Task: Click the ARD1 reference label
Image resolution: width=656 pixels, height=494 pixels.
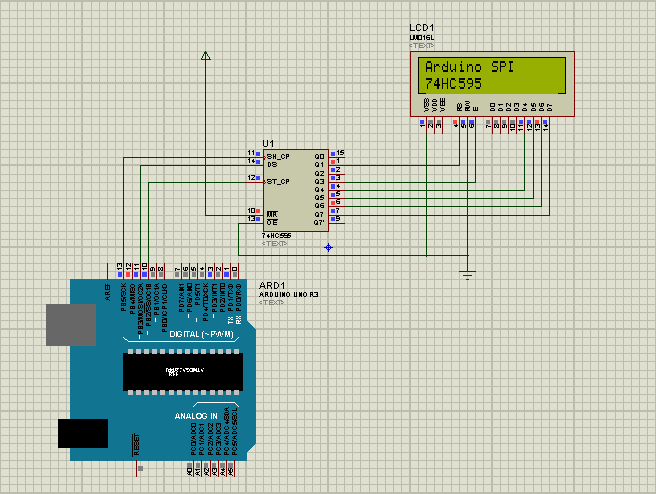Action: coord(272,286)
